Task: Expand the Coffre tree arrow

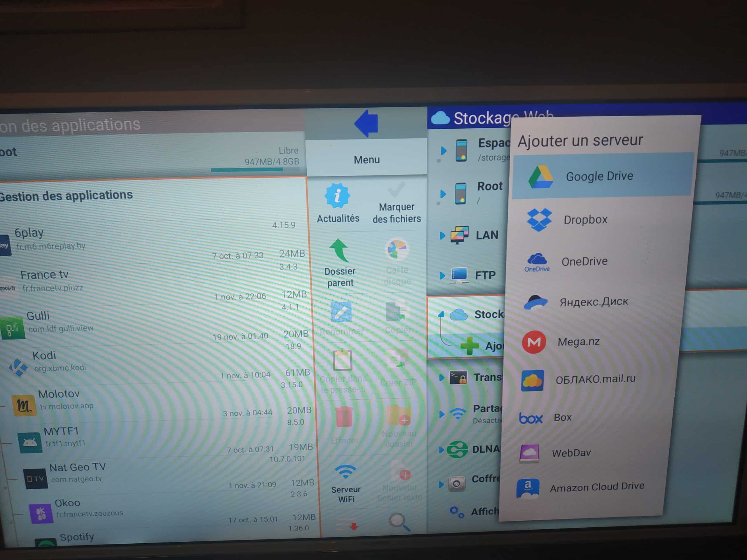Action: (x=441, y=485)
